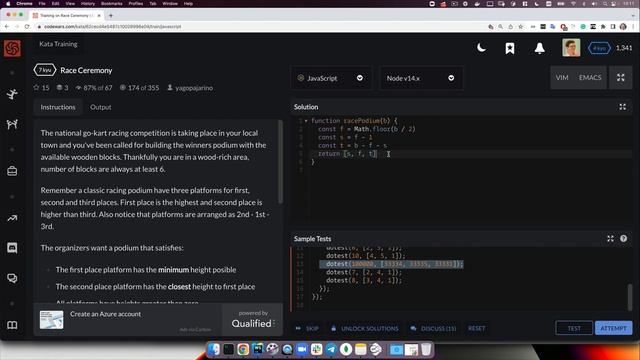Click the star count 15 icon
The height and width of the screenshot is (360, 640).
(x=36, y=88)
